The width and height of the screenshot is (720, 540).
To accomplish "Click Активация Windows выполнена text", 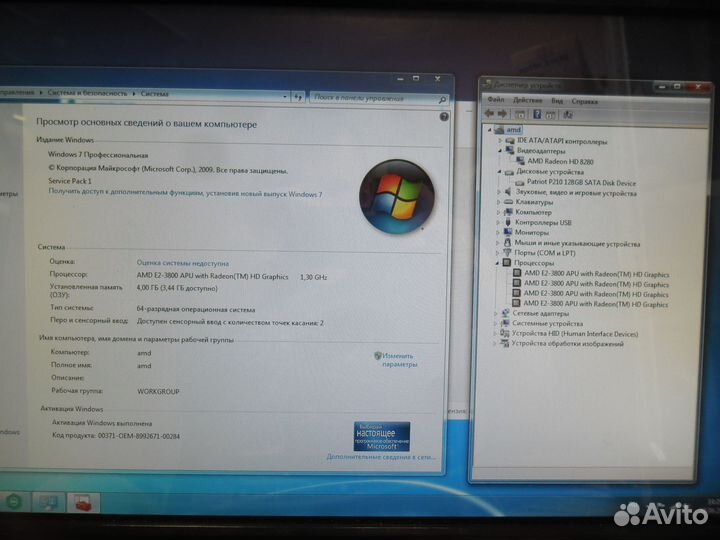I will [102, 423].
